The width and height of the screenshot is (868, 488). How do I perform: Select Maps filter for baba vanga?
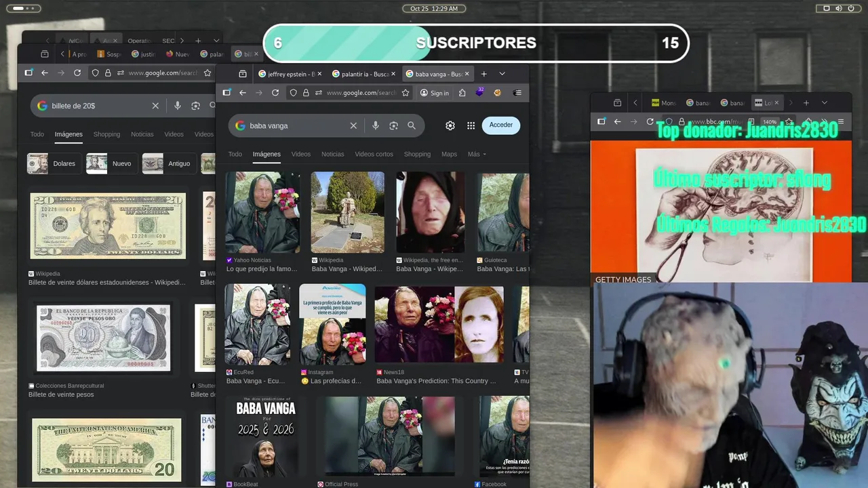pos(449,154)
